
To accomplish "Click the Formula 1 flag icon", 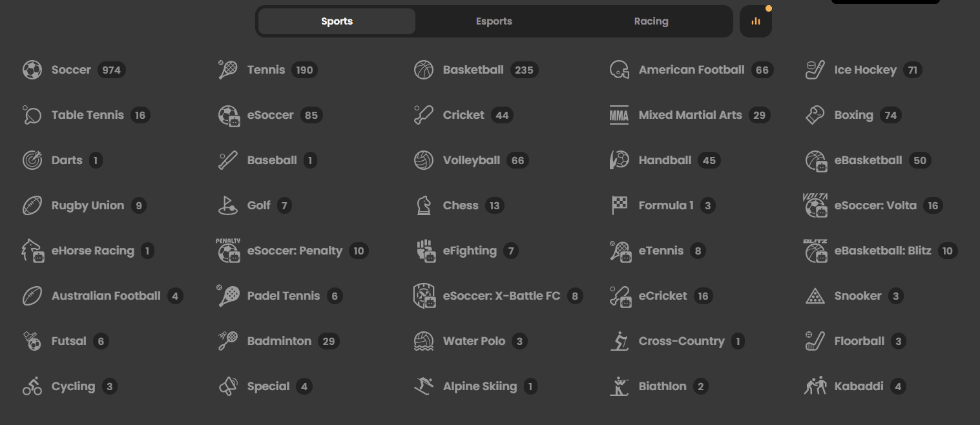I will click(x=619, y=205).
